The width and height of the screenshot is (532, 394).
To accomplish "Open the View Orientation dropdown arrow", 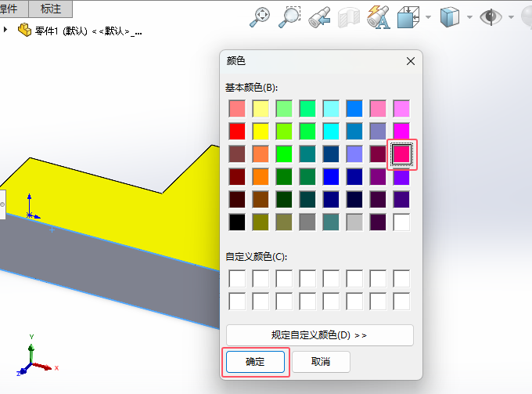I will click(429, 17).
